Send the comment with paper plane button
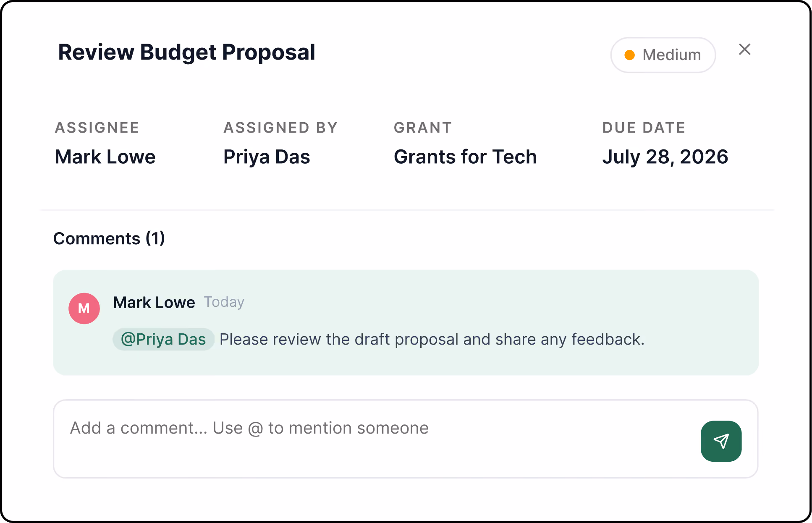This screenshot has width=812, height=523. point(721,441)
